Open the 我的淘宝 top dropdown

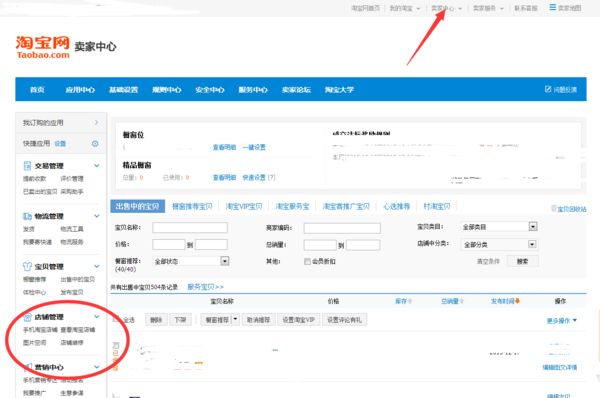[405, 8]
